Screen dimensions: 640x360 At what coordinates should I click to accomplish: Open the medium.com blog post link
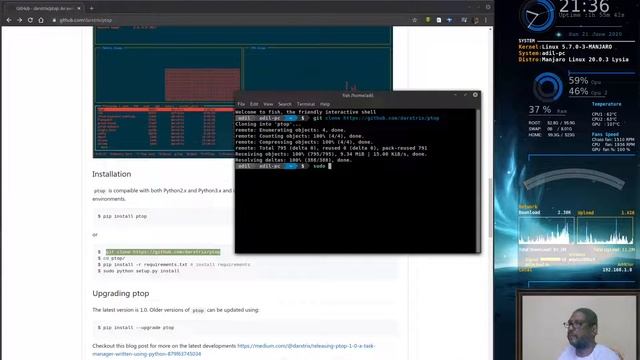tap(233, 350)
